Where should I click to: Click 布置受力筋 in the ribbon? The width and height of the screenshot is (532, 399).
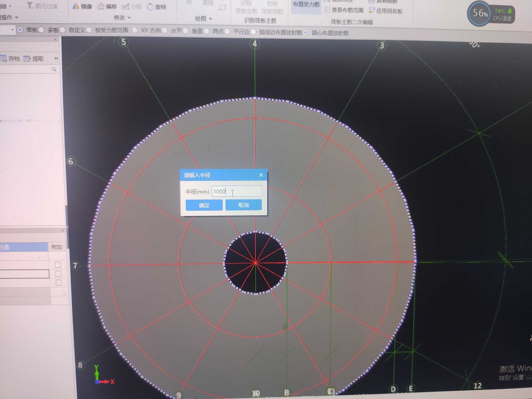click(x=306, y=4)
